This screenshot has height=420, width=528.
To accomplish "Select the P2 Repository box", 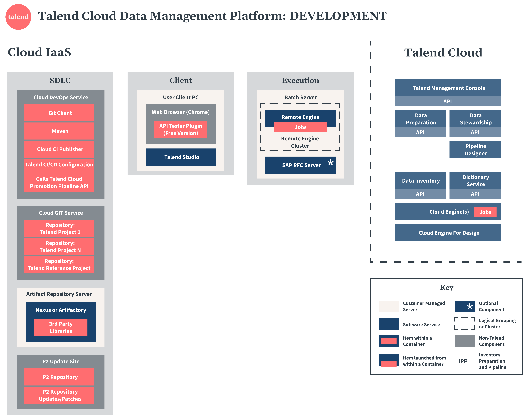I will pos(59,377).
